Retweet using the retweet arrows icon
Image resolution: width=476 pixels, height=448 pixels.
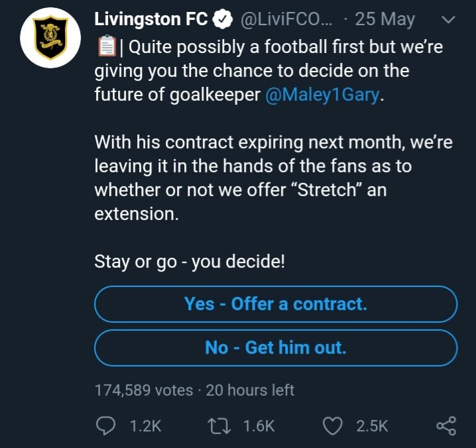pyautogui.click(x=219, y=426)
